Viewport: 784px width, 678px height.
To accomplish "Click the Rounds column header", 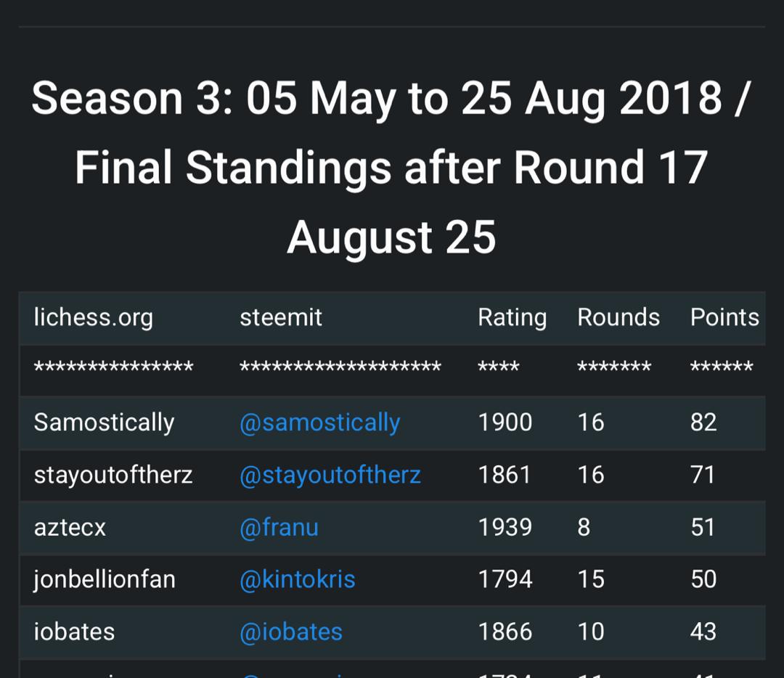I will coord(618,317).
